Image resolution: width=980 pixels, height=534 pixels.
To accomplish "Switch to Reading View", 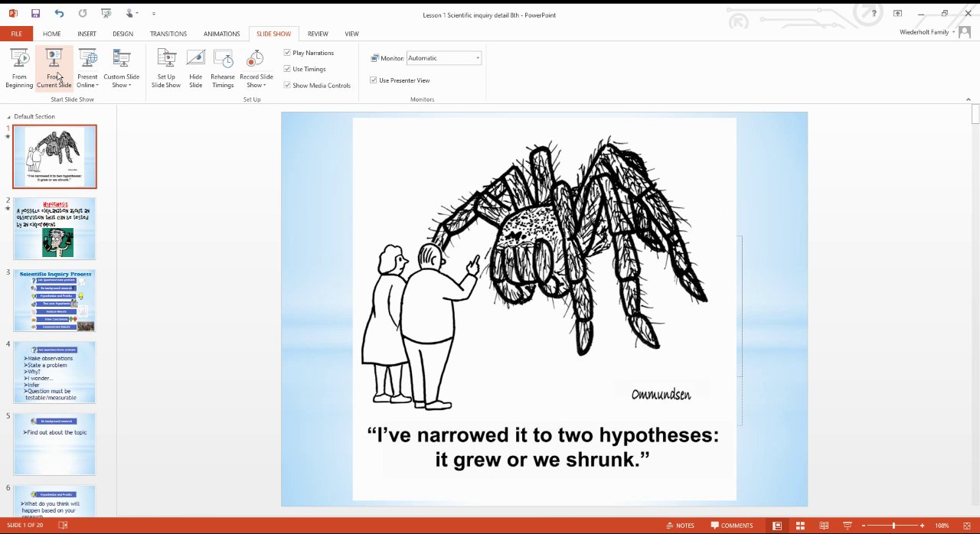I will coord(824,526).
